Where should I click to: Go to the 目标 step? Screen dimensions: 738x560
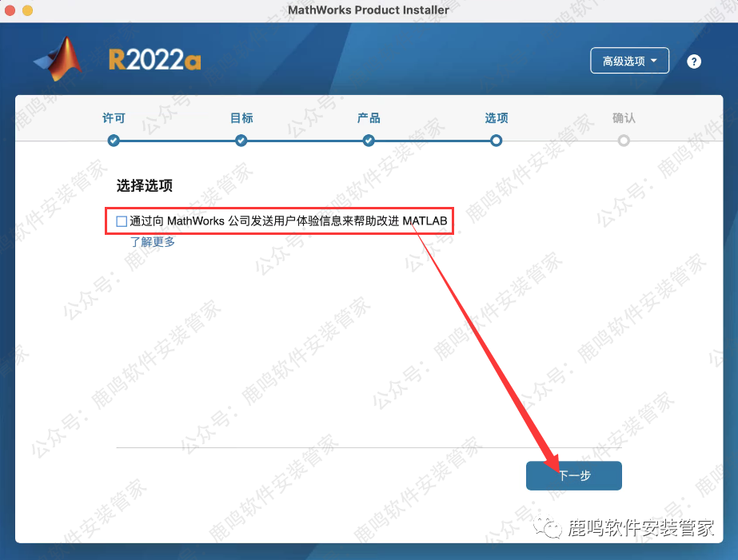(241, 118)
